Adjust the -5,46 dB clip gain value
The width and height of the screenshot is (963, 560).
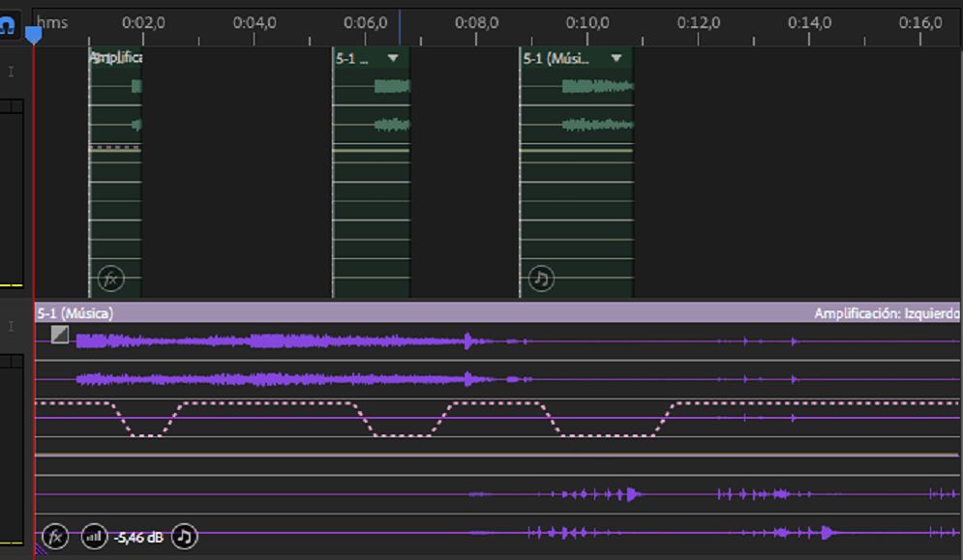(138, 538)
